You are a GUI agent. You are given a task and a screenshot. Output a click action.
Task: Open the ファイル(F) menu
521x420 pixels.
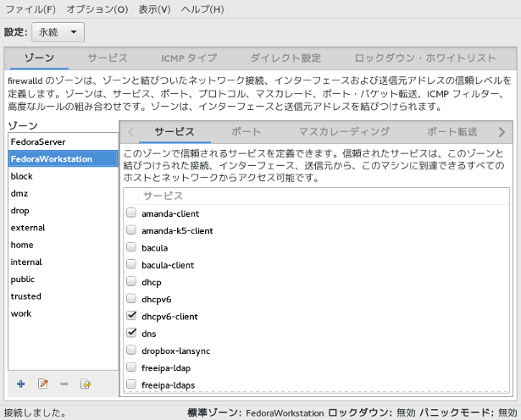(30, 9)
